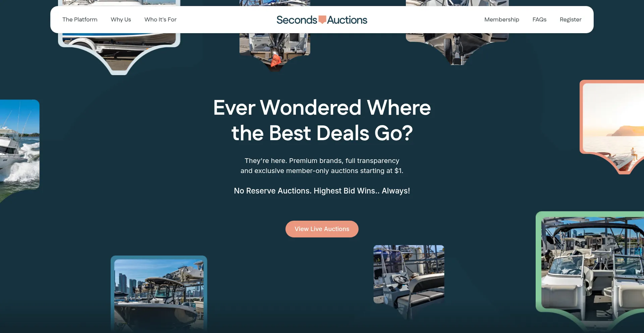Image resolution: width=644 pixels, height=333 pixels.
Task: Go to the Why Us section
Action: [121, 19]
